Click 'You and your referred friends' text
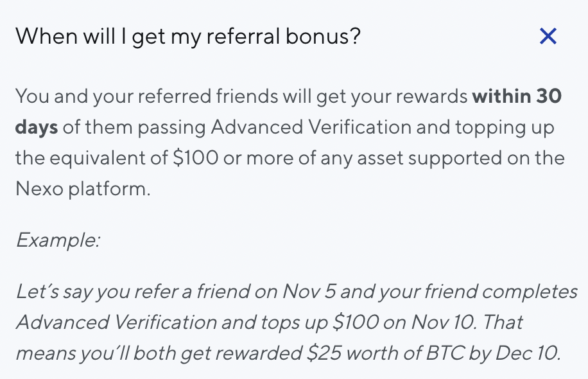588x379 pixels. tap(146, 96)
